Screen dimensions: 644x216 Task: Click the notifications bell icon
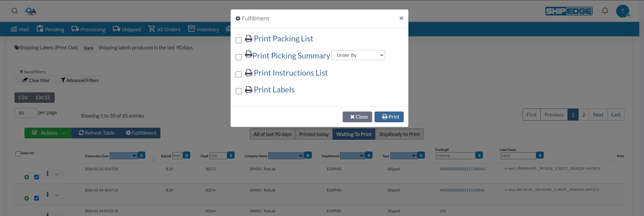tap(604, 11)
